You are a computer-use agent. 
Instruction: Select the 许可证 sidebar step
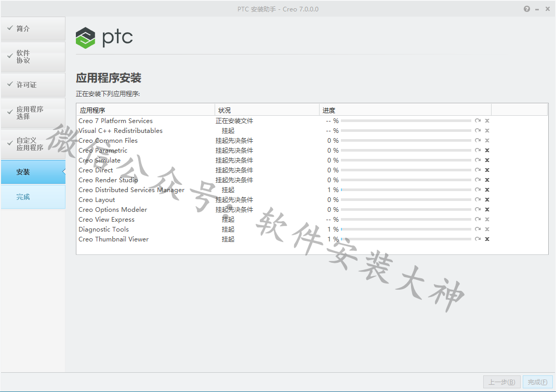pyautogui.click(x=33, y=85)
